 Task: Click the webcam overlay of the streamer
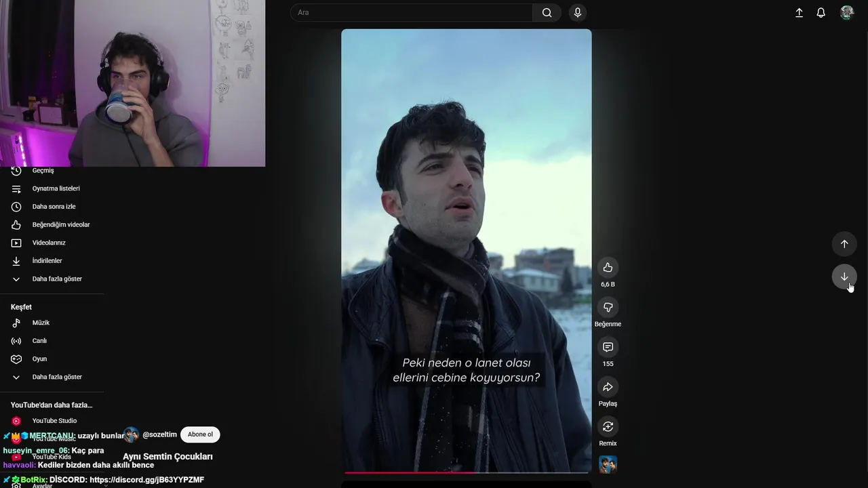pos(132,83)
